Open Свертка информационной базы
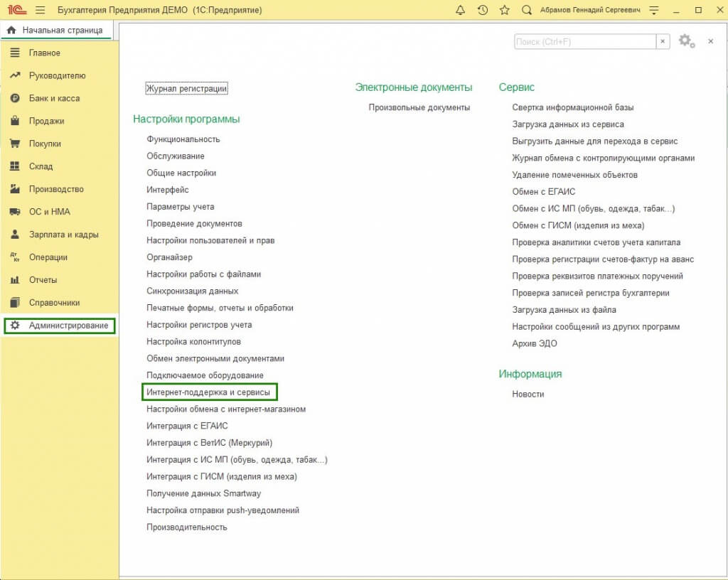Screen dimensions: 728x580 (572, 107)
